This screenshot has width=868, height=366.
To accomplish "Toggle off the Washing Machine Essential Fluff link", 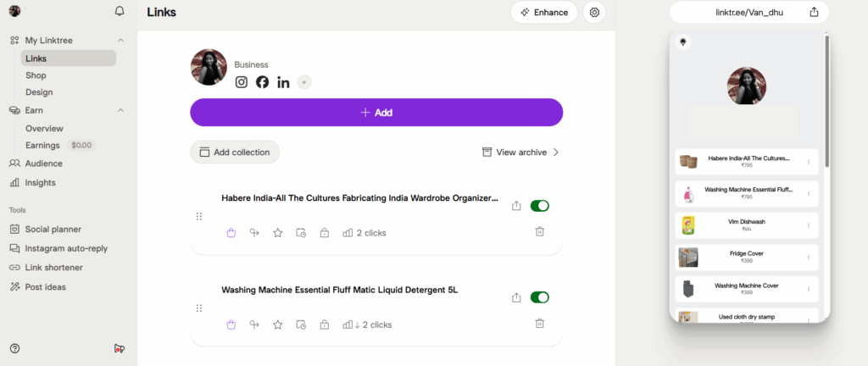I will pyautogui.click(x=539, y=297).
